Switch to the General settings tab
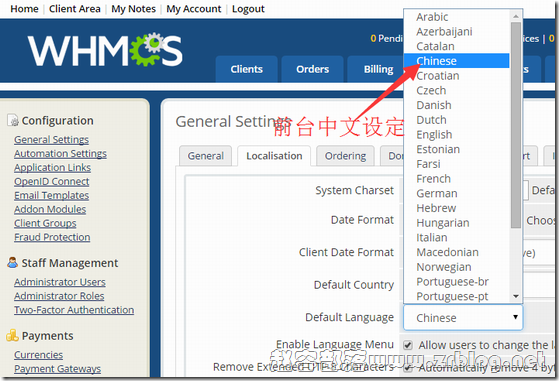Image resolution: width=559 pixels, height=381 pixels. pos(206,156)
